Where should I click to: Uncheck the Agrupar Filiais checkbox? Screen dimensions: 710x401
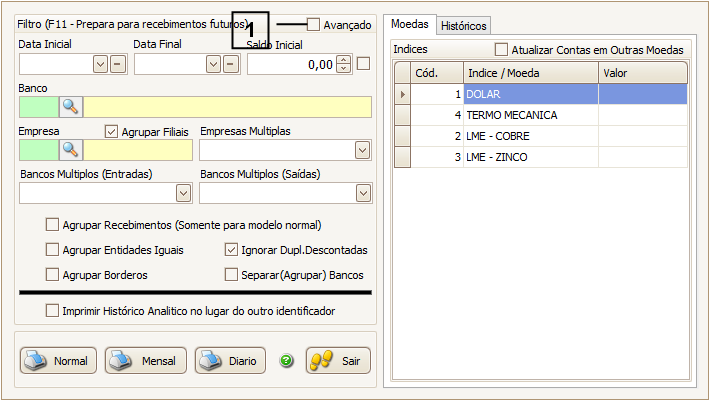click(112, 131)
